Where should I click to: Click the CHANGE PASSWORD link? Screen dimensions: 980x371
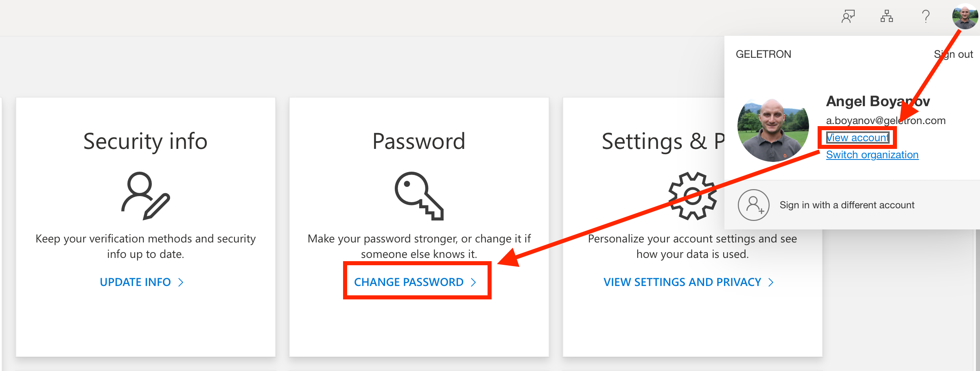click(x=409, y=282)
